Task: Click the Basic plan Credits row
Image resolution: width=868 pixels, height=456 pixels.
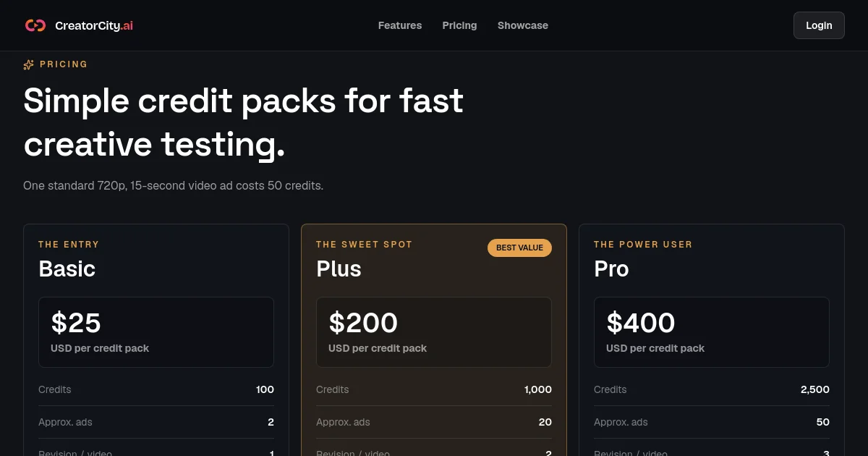Action: [156, 389]
